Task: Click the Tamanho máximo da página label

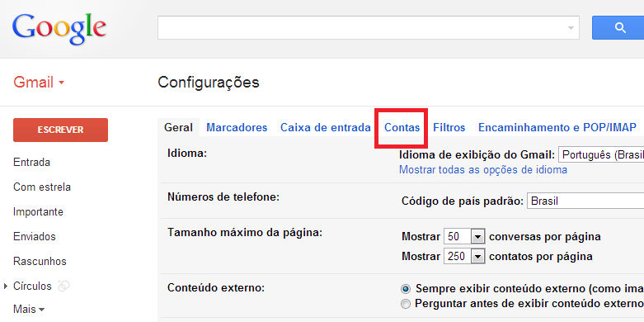Action: (x=245, y=233)
